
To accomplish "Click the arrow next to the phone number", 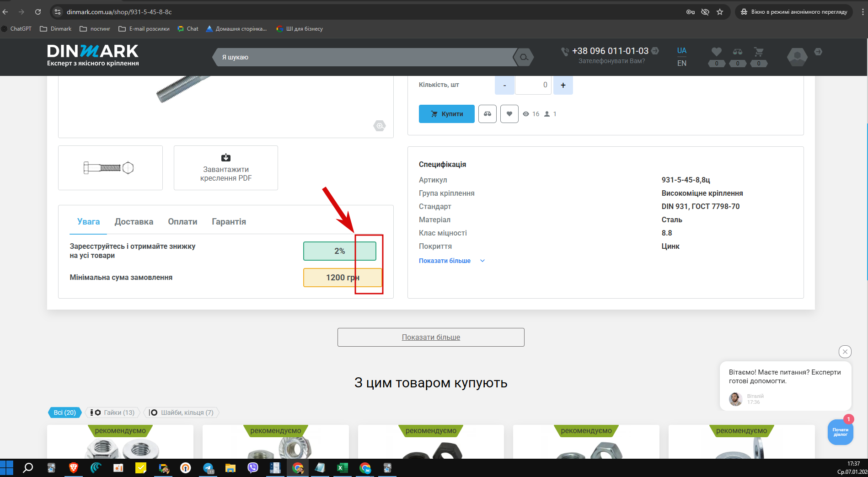I will (x=655, y=51).
